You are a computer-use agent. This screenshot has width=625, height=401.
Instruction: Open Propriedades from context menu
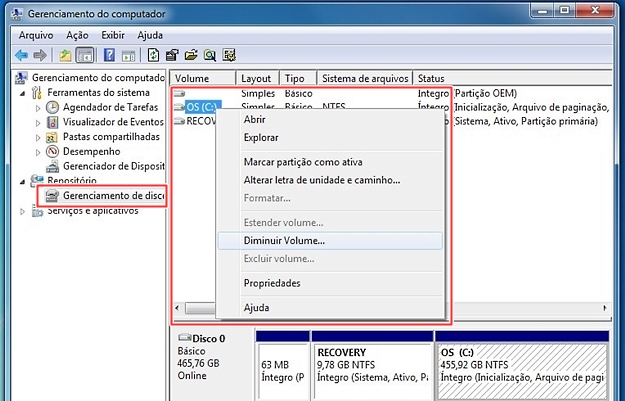tap(331, 283)
